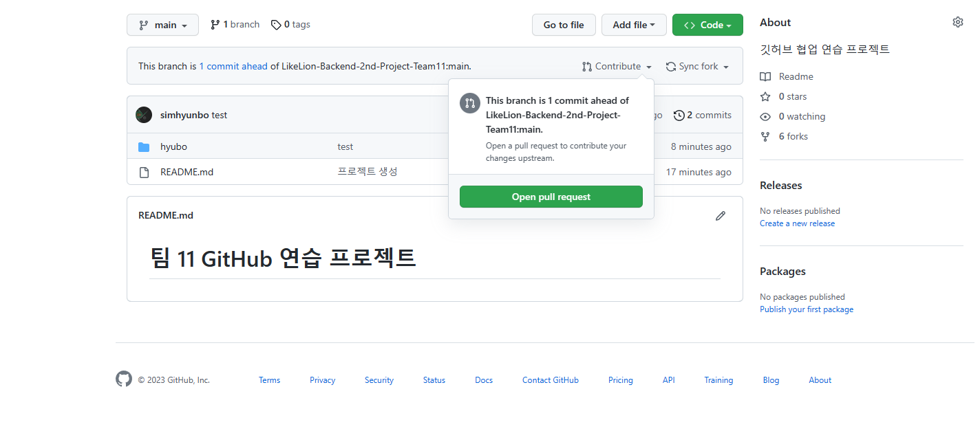The height and width of the screenshot is (440, 980).
Task: Click the star icon next to 0 stars
Action: coord(765,96)
